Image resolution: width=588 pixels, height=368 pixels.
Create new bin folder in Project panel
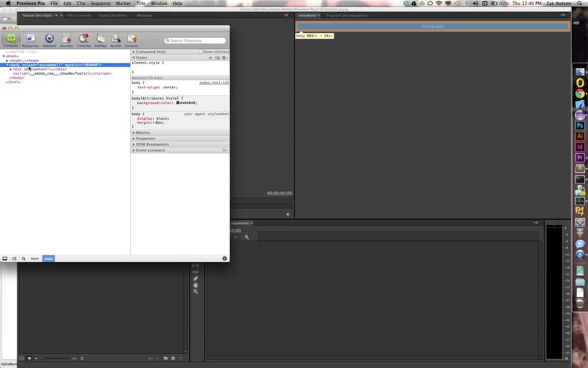[165, 358]
